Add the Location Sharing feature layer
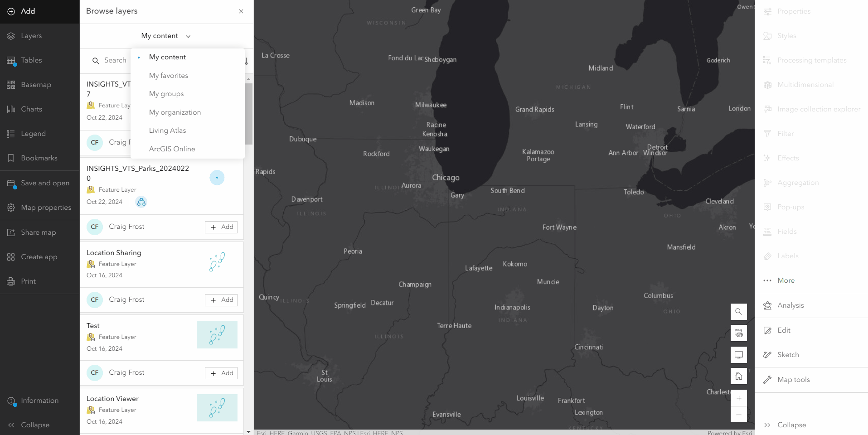 click(221, 300)
